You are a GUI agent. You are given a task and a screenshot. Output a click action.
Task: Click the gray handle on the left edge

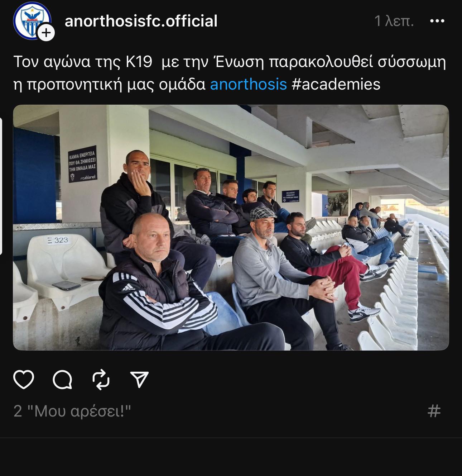[x=1, y=186]
